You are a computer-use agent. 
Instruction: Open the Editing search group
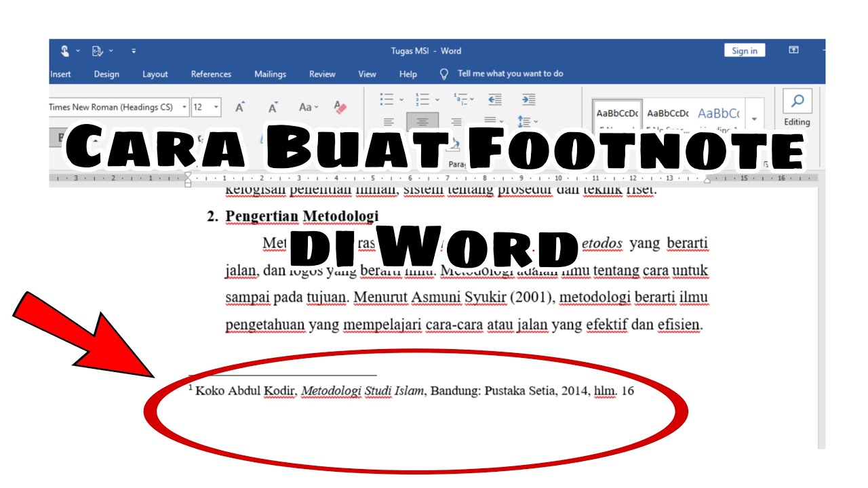tap(797, 108)
